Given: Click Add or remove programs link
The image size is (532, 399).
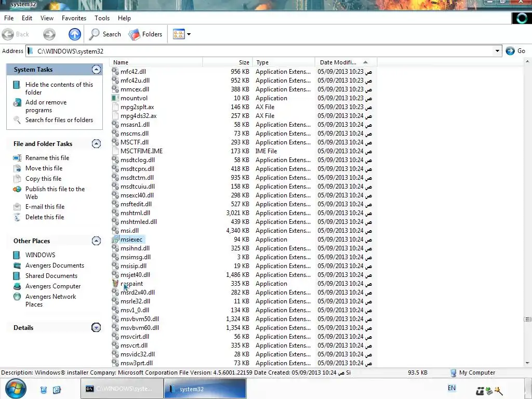Looking at the screenshot, I should coord(46,106).
